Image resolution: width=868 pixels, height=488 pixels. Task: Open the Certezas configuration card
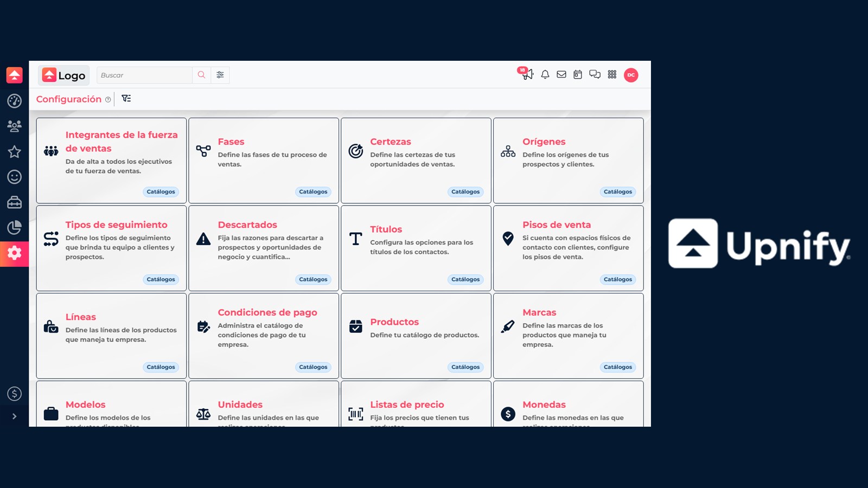coord(416,160)
